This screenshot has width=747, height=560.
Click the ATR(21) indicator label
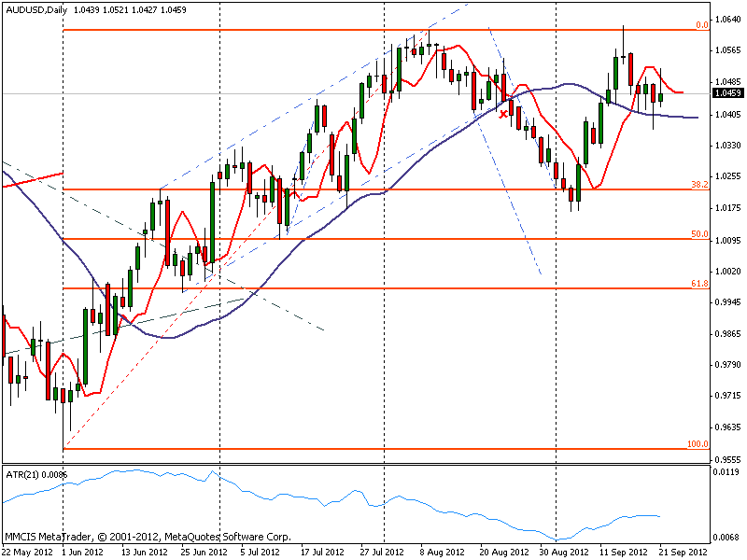pyautogui.click(x=36, y=475)
